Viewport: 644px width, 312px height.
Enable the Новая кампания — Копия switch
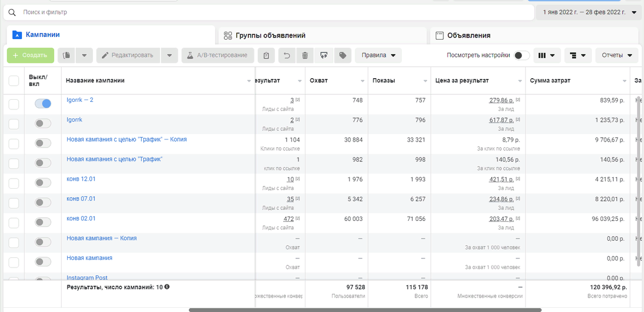[43, 242]
